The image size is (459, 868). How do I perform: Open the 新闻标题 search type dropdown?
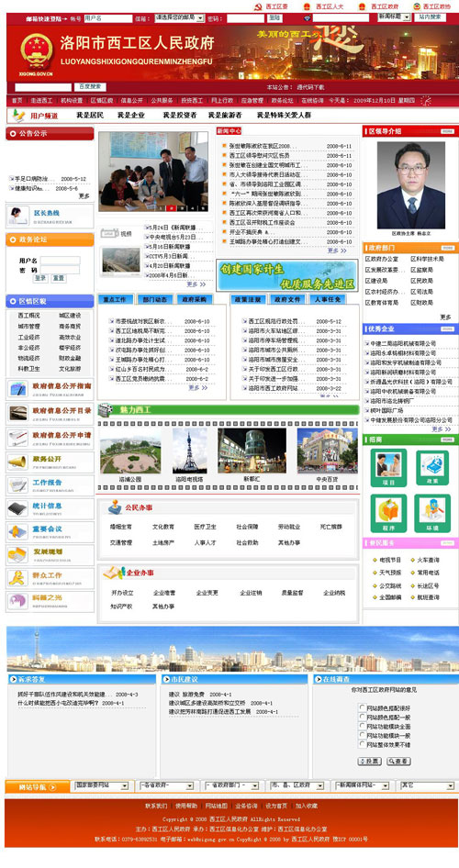tap(395, 17)
